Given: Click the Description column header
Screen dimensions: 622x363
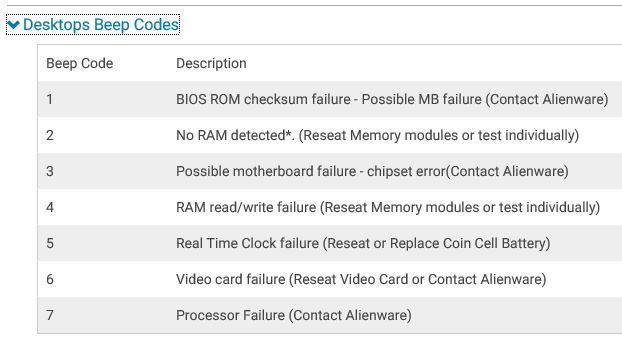Looking at the screenshot, I should tap(211, 63).
